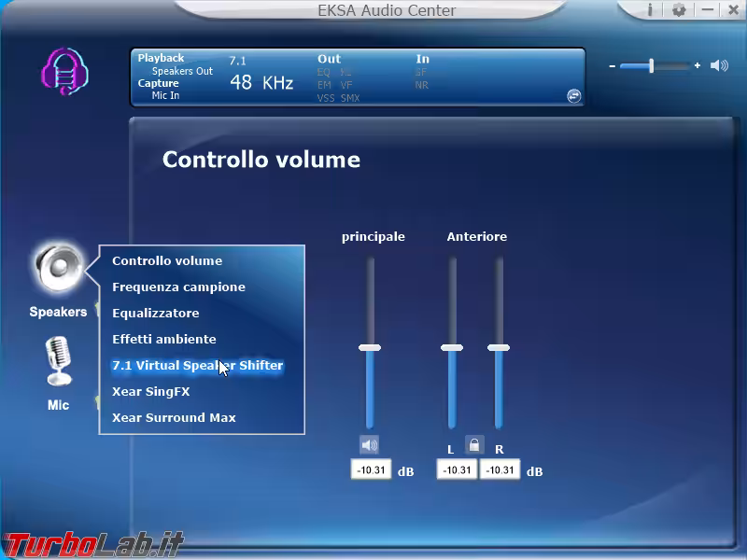
Task: Mute the principale channel speaker button
Action: (x=369, y=445)
